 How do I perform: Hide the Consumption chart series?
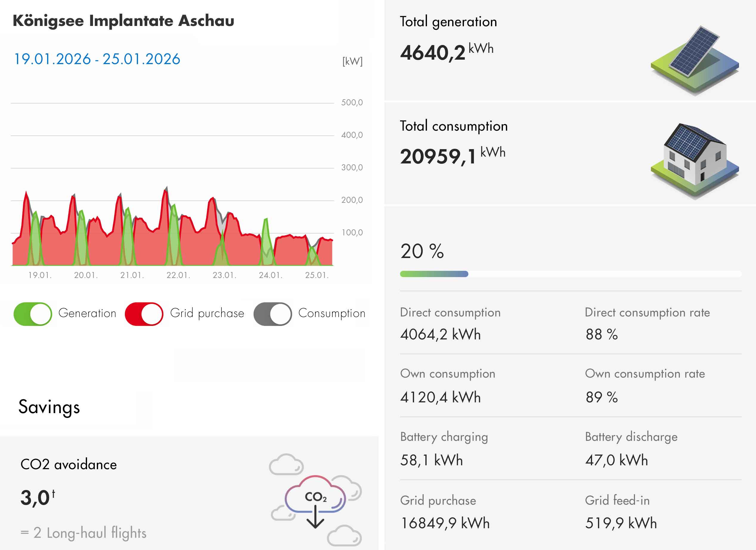(273, 314)
